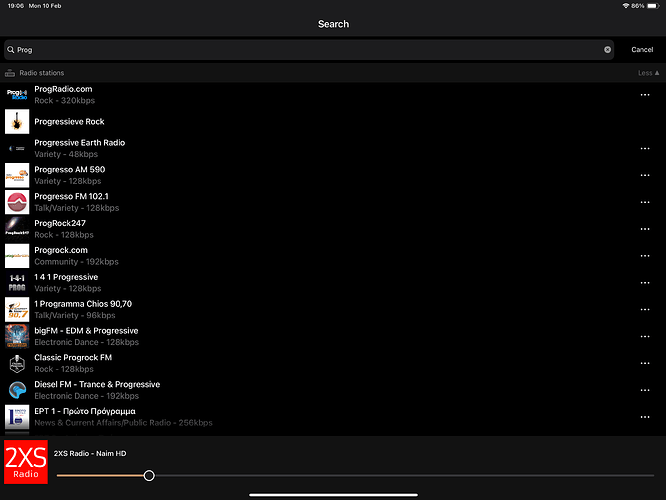Open more options for Progressive Earth Radio
Viewport: 666px width, 500px height.
point(645,149)
